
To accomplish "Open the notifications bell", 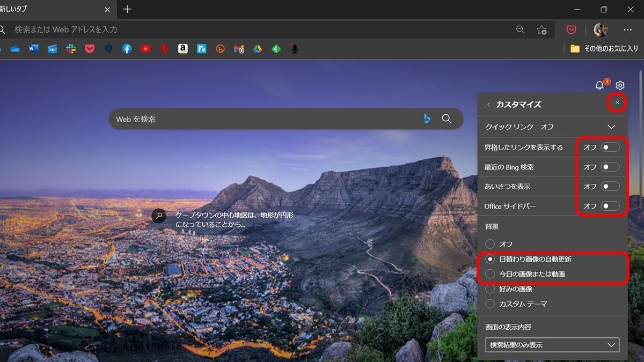I will point(600,85).
